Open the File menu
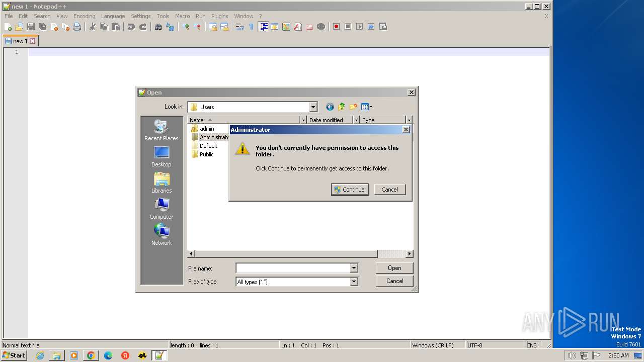 pyautogui.click(x=9, y=16)
